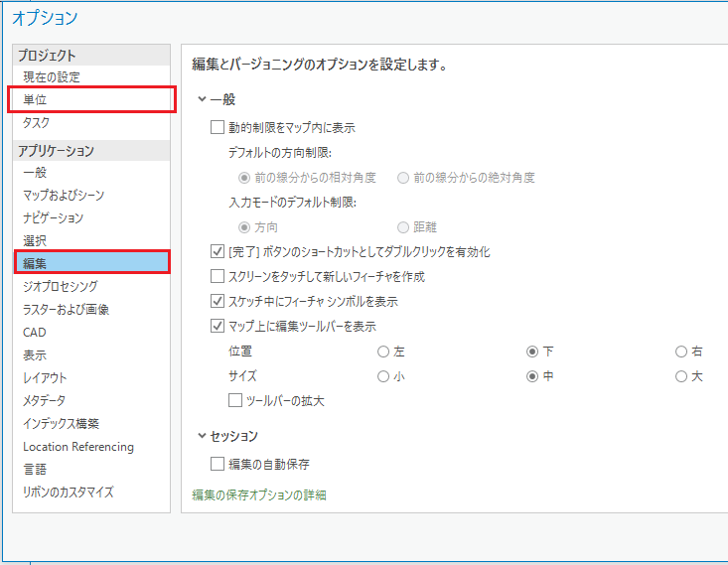728x565 pixels.
Task: Click the デフォルトの方向制限 label
Action: pos(280,152)
